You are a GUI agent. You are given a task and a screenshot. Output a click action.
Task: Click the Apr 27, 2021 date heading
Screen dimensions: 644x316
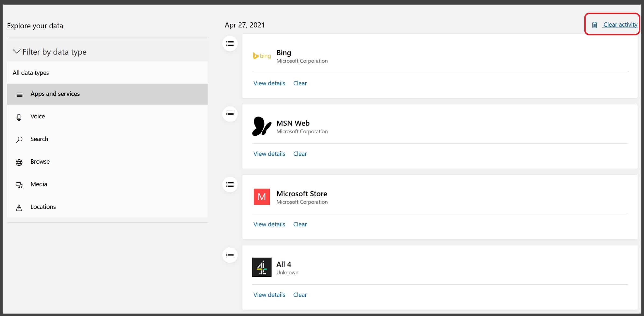(x=245, y=25)
